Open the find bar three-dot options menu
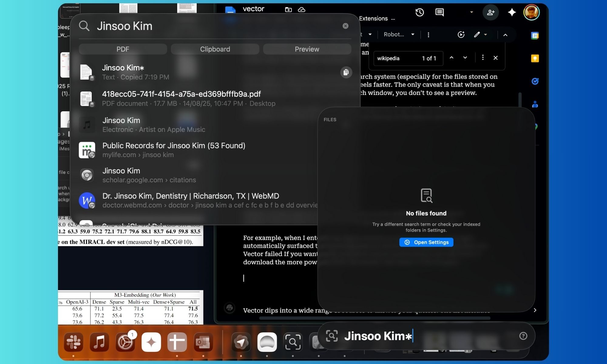 pyautogui.click(x=483, y=58)
